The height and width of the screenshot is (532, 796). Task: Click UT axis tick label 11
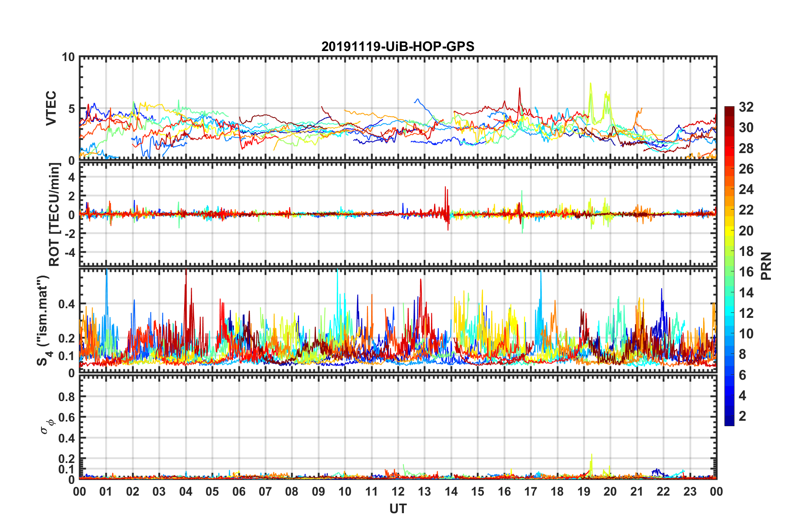(372, 491)
